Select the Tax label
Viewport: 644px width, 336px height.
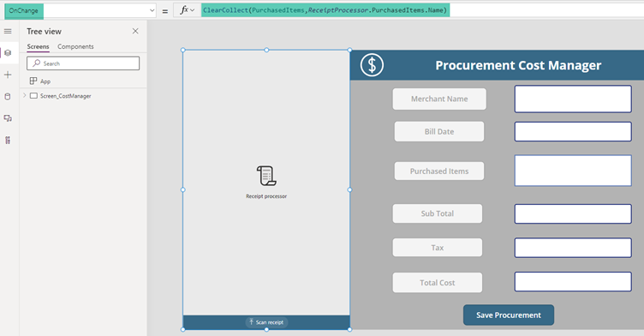pyautogui.click(x=438, y=248)
